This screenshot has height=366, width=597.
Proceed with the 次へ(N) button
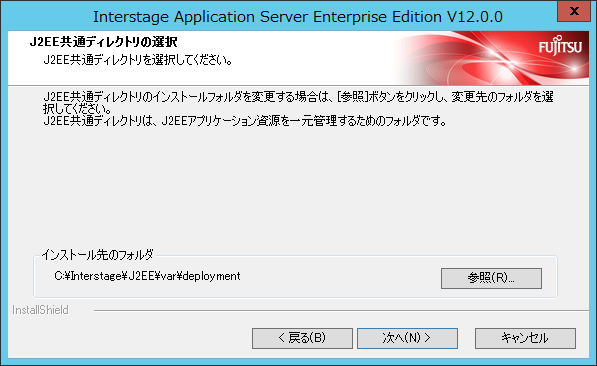(x=407, y=338)
